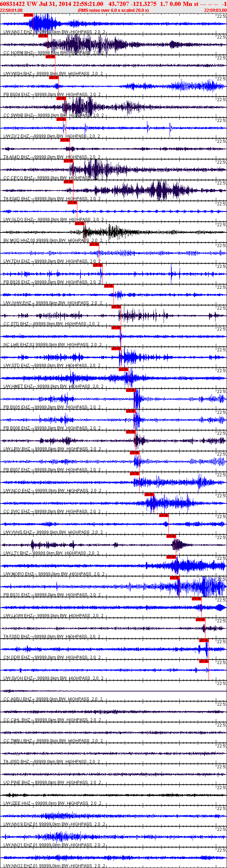Select the pick flag on UW LTY trace
The height and width of the screenshot is (868, 227).
[171, 536]
